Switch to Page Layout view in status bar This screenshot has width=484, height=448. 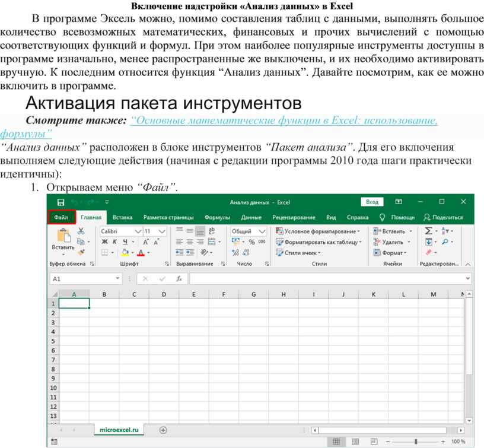tap(355, 441)
